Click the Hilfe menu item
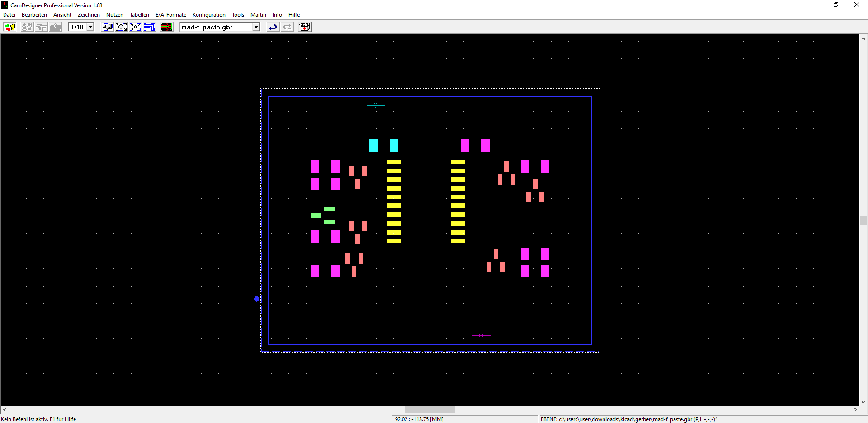This screenshot has height=423, width=868. click(x=294, y=15)
